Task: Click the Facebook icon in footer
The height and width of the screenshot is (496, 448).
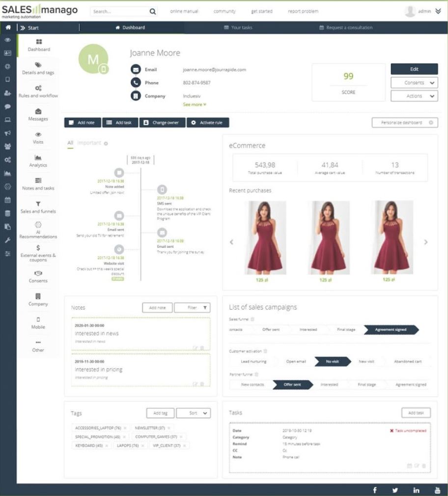Action: tap(375, 490)
